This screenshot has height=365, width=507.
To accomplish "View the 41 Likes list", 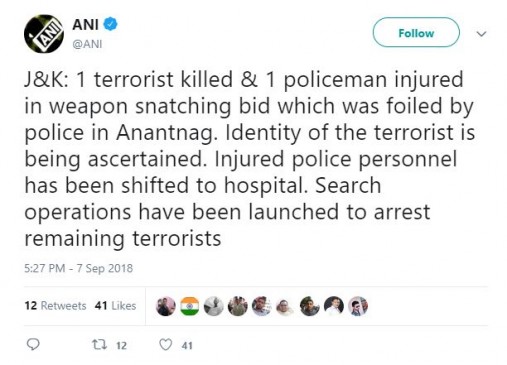I will pos(115,306).
